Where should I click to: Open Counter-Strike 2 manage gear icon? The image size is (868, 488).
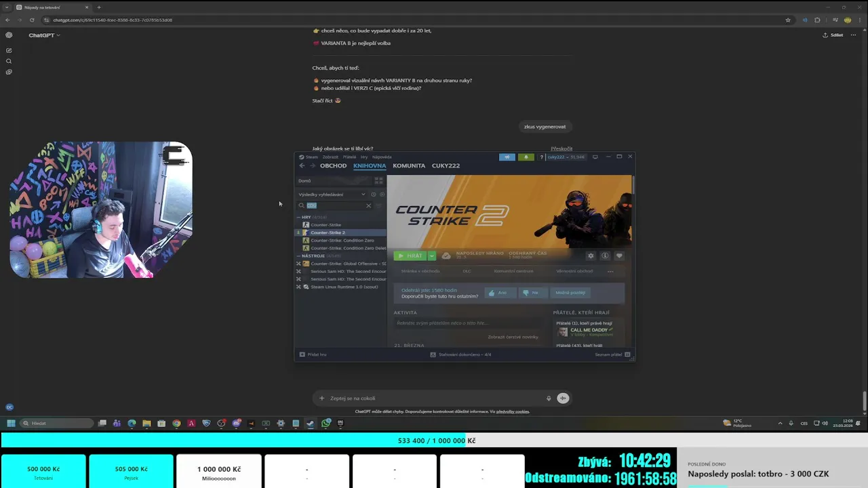point(591,256)
